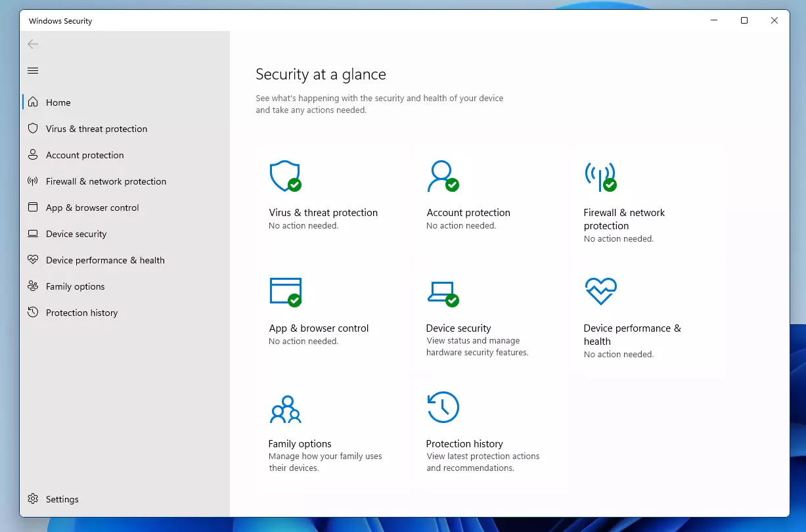The width and height of the screenshot is (806, 532).
Task: Click 'Manage how your family uses their devices.' text
Action: click(325, 462)
